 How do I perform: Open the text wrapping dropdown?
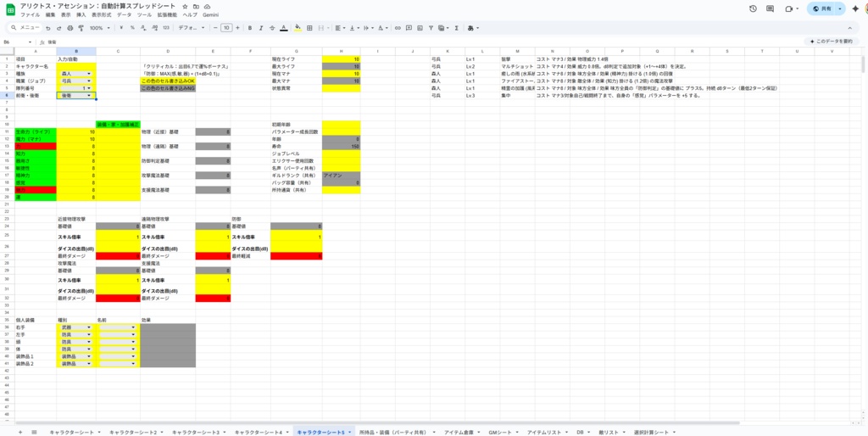pyautogui.click(x=368, y=28)
